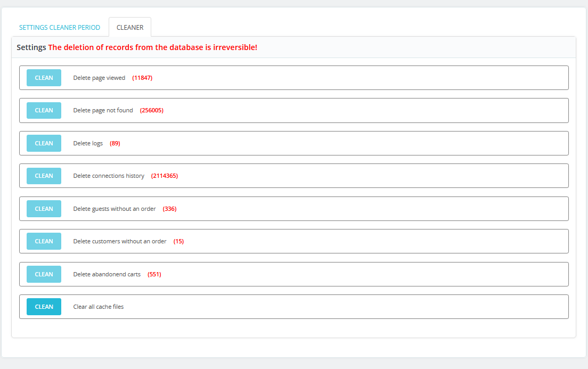Click 'Delete guests without an order' text

(x=115, y=209)
